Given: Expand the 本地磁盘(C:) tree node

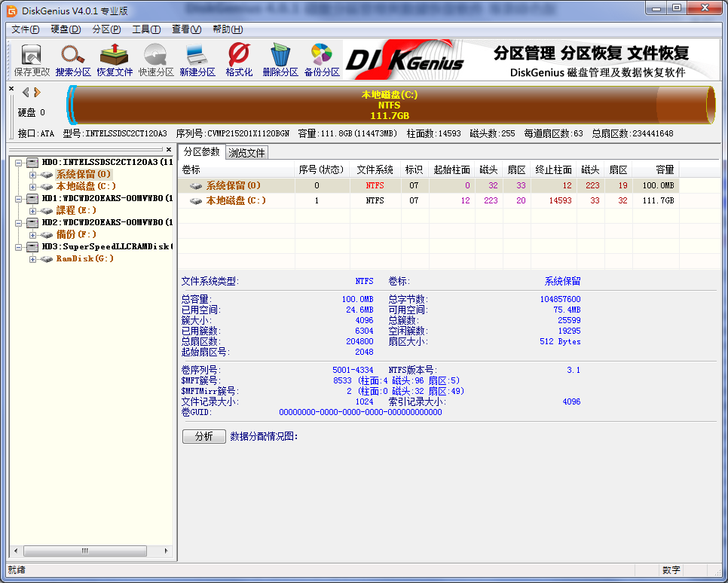Looking at the screenshot, I should (x=33, y=186).
